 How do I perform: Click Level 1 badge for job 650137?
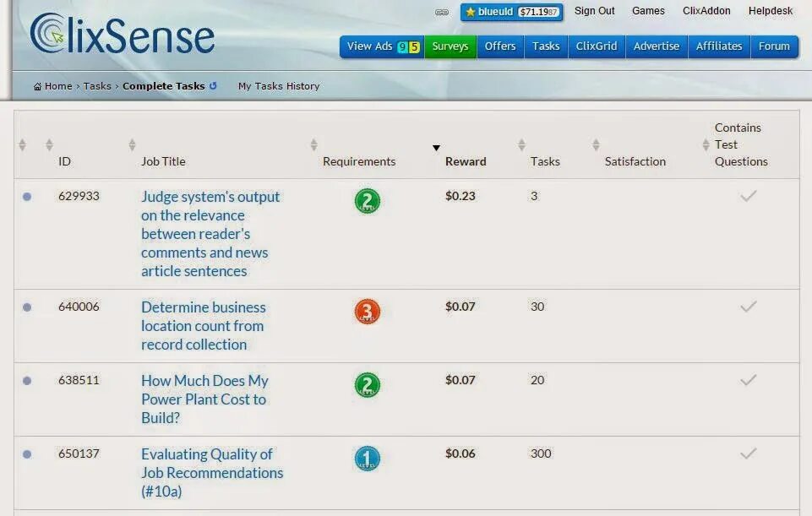[368, 459]
